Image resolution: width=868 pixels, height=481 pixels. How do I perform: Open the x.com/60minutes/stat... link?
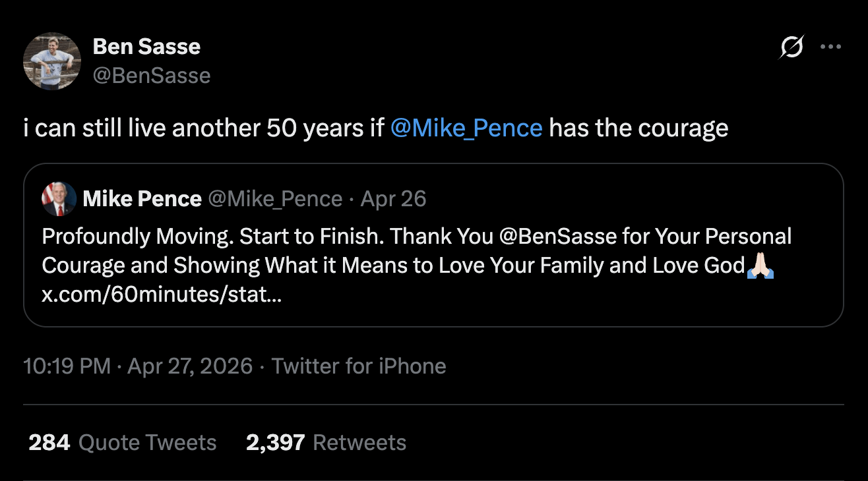[x=162, y=294]
